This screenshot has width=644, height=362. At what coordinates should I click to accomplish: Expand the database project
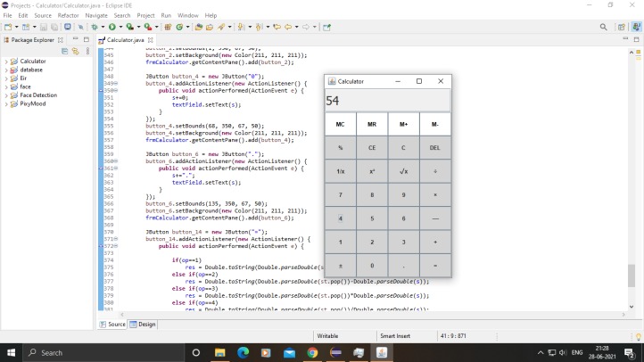6,70
